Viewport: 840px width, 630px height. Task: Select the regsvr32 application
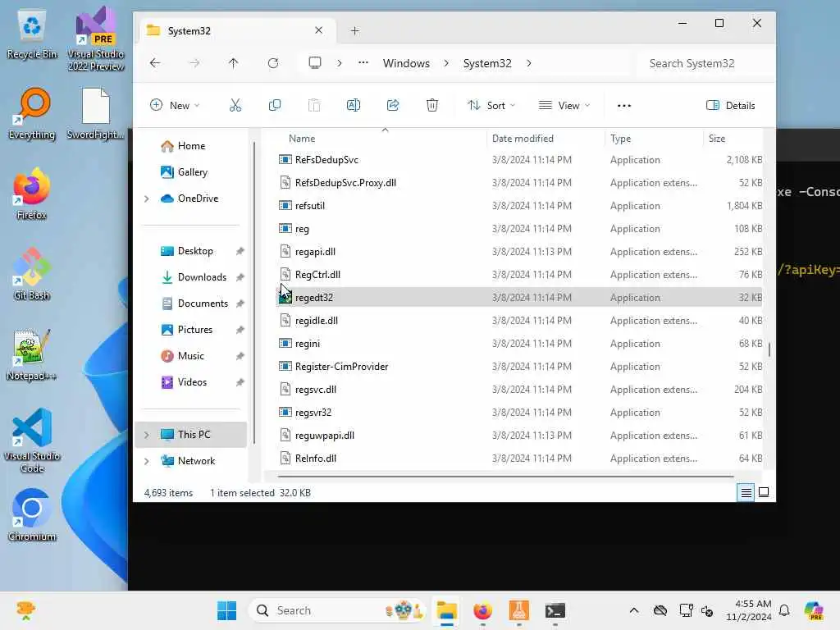tap(519, 413)
